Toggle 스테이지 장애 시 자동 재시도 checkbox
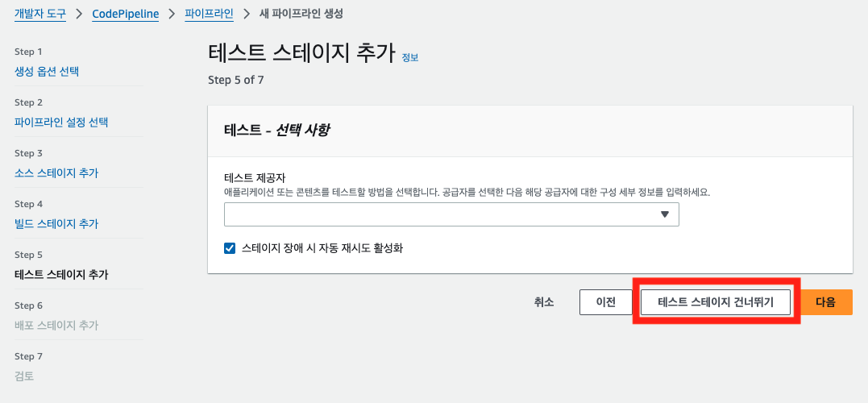The height and width of the screenshot is (403, 868). 230,248
